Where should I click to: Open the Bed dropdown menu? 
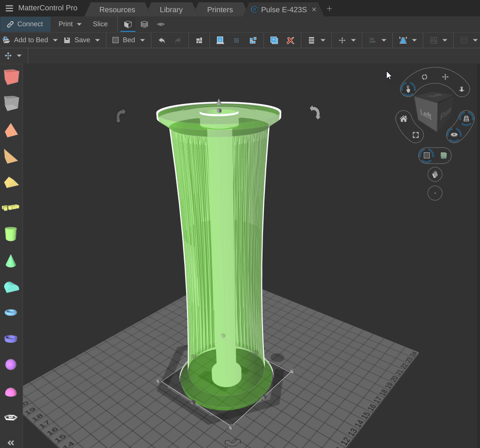[x=128, y=40]
